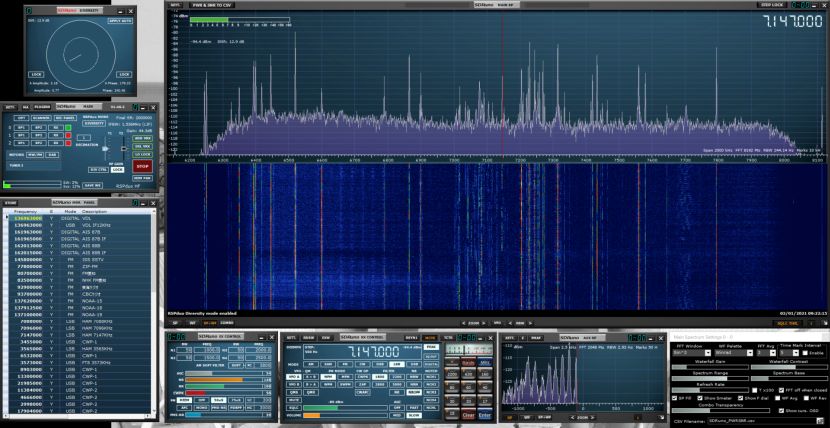Click PWR & SNR TO CSV button

click(x=211, y=5)
